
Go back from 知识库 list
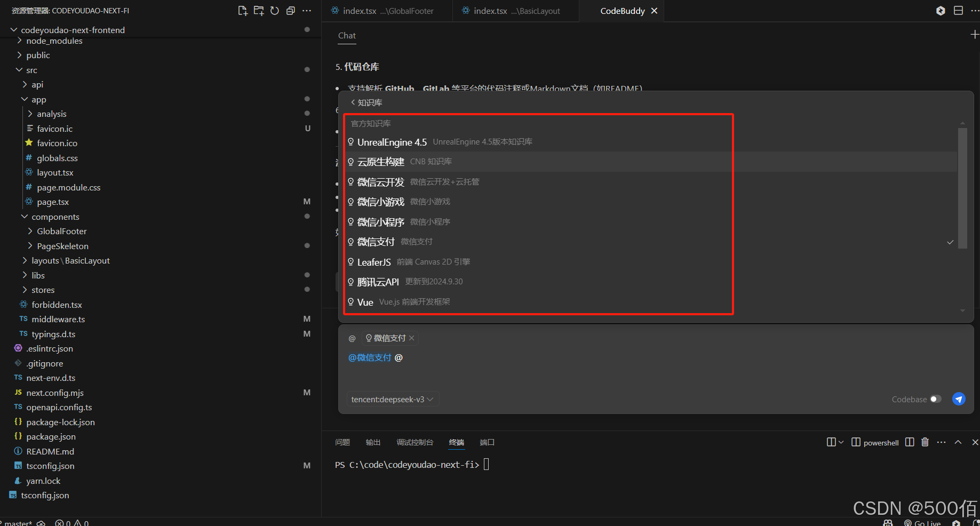pyautogui.click(x=353, y=102)
